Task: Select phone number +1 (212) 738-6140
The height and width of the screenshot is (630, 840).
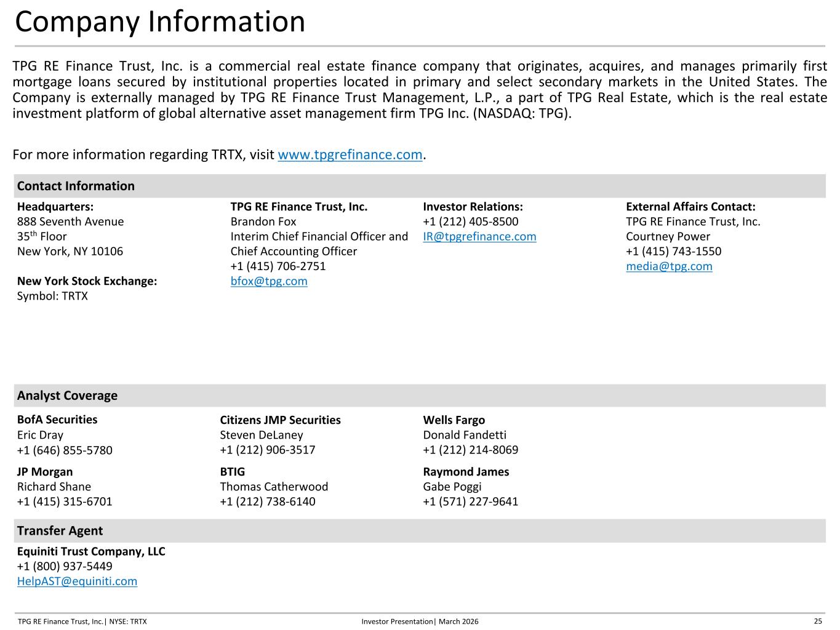Action: coord(268,501)
